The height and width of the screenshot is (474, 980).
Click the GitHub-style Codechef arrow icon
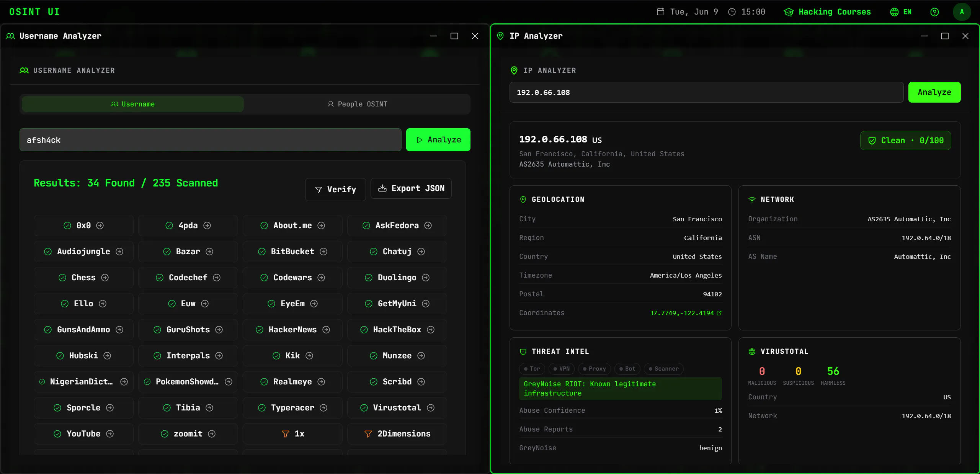[x=217, y=278]
